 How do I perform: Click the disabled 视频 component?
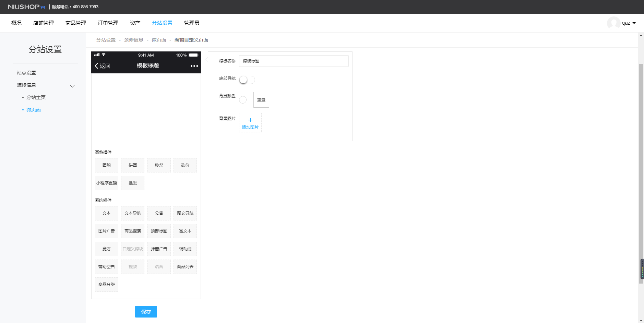point(133,267)
